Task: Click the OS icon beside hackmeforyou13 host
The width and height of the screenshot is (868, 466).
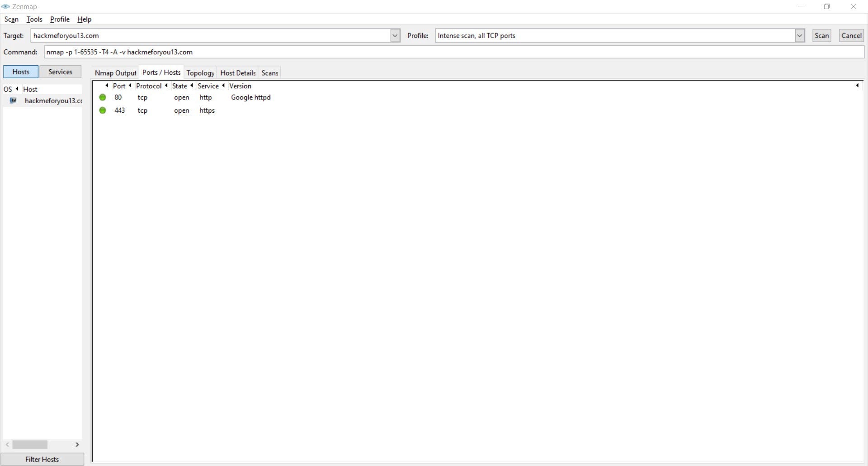Action: pos(13,100)
